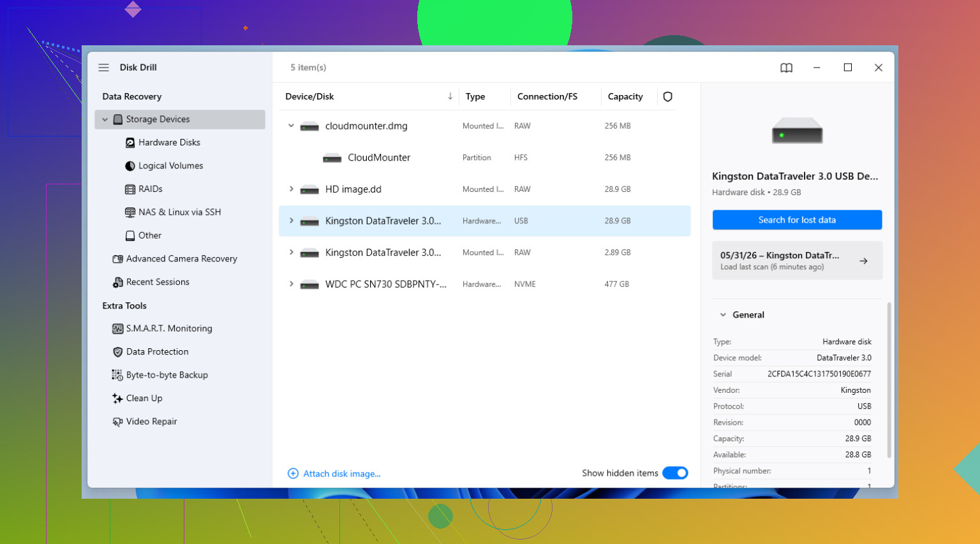Sort by Device/Disk column header

(309, 97)
